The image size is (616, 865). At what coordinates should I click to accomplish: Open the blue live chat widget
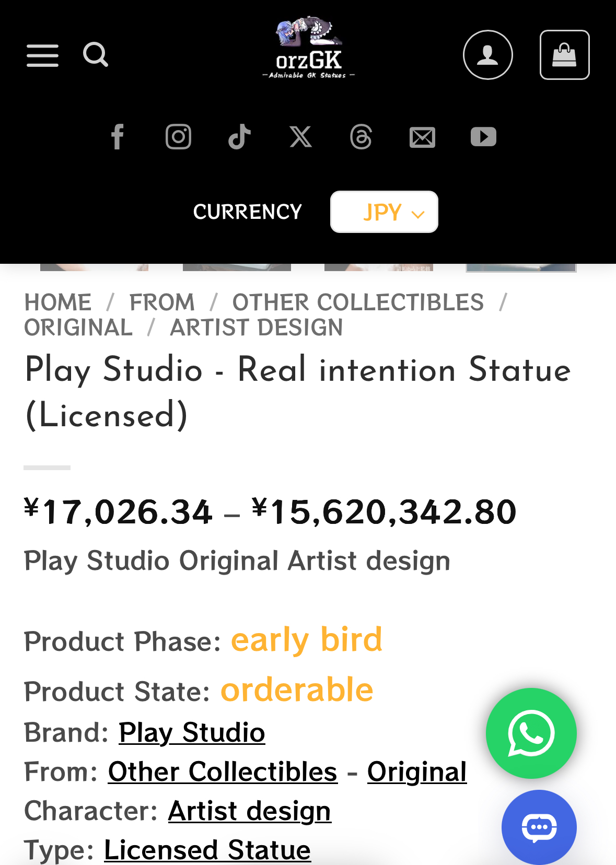pyautogui.click(x=539, y=827)
